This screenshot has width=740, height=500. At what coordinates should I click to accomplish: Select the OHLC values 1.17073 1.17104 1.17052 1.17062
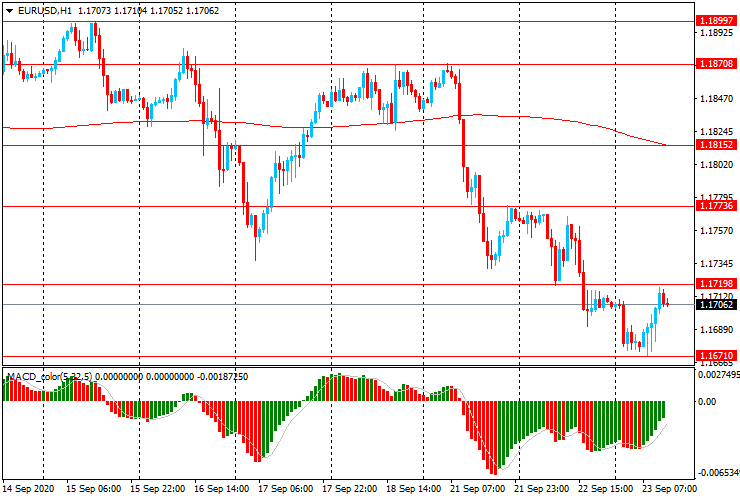tap(149, 10)
